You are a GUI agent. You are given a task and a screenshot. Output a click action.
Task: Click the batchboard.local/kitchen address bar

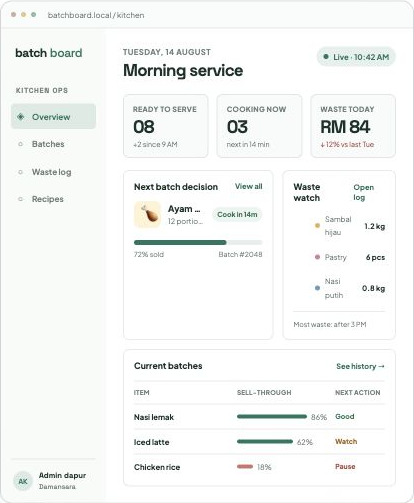click(x=96, y=15)
